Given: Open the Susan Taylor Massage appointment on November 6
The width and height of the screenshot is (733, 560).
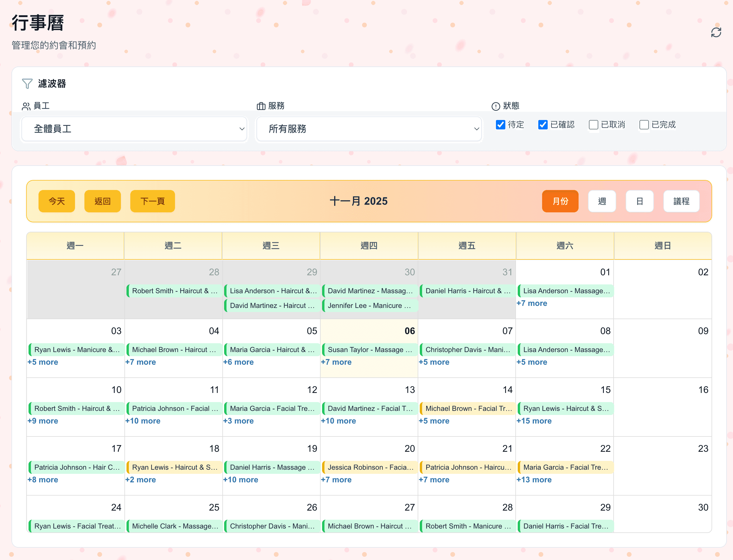Looking at the screenshot, I should pos(369,350).
